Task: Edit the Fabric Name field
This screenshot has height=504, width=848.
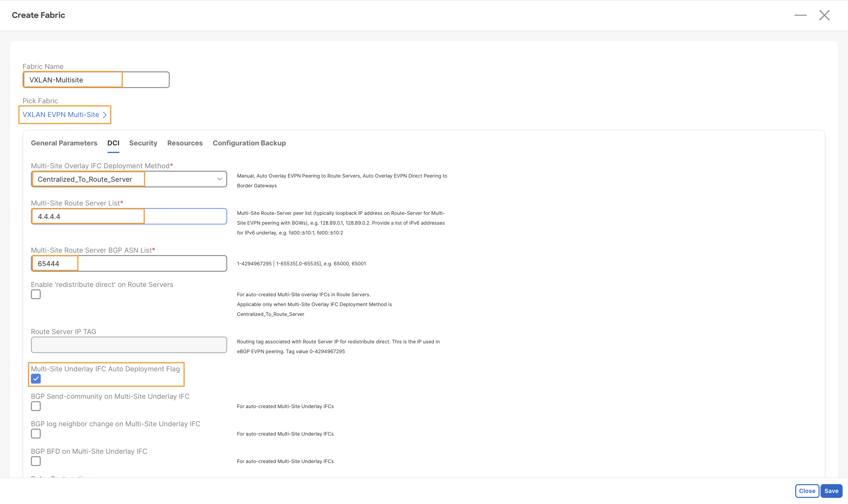Action: click(x=96, y=80)
